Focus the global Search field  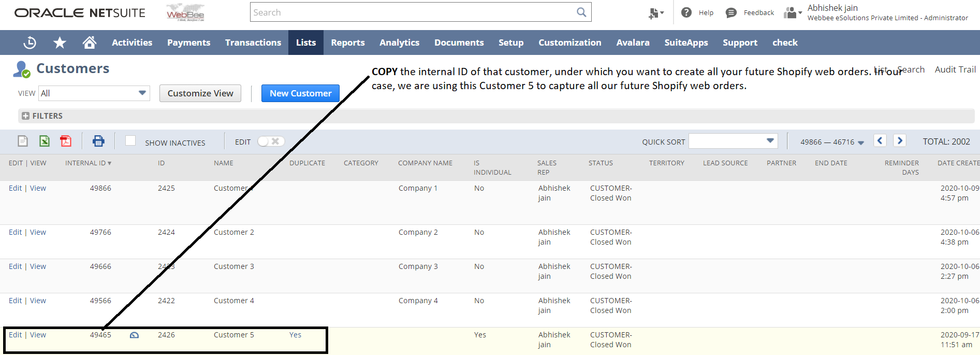414,12
